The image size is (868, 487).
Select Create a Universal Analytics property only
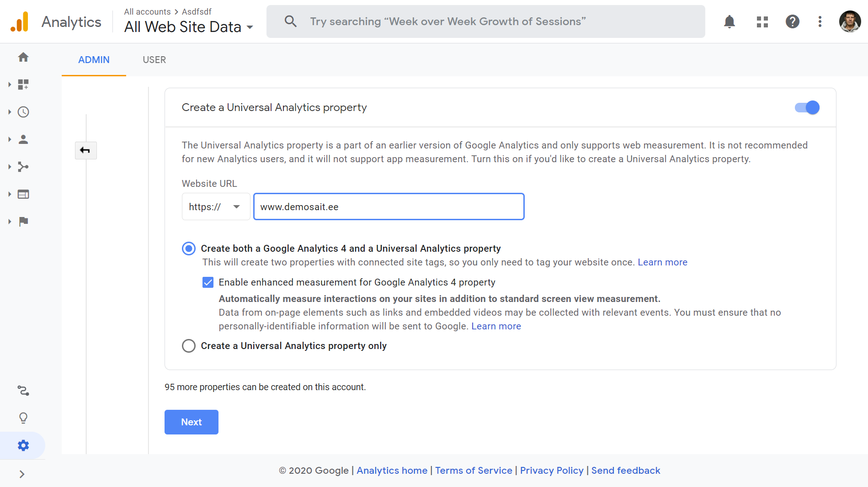pyautogui.click(x=189, y=346)
